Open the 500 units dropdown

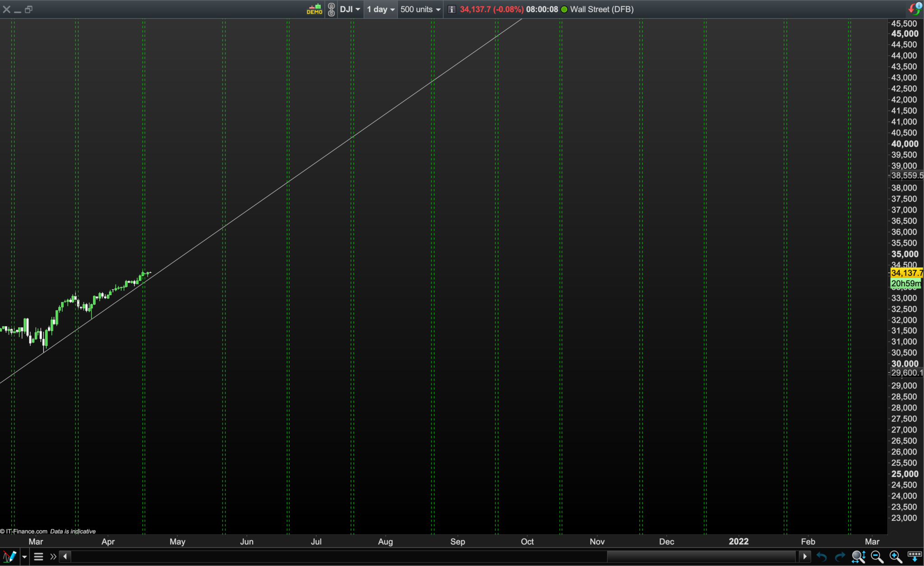(420, 9)
